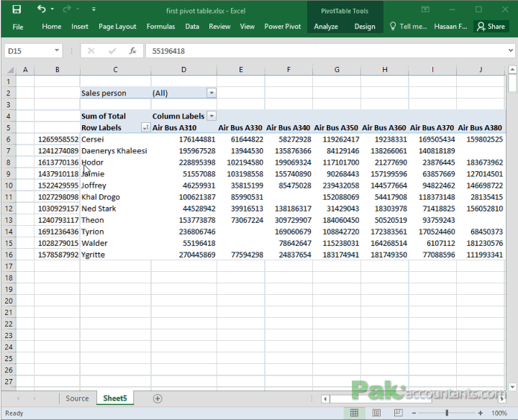Screen dimensions: 518x420
Task: Open the Column Labels filter dropdown
Action: (212, 116)
